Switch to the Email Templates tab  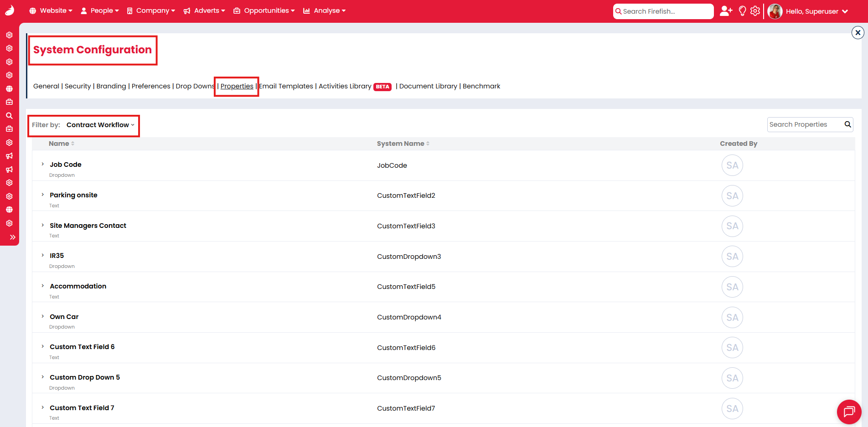coord(286,86)
